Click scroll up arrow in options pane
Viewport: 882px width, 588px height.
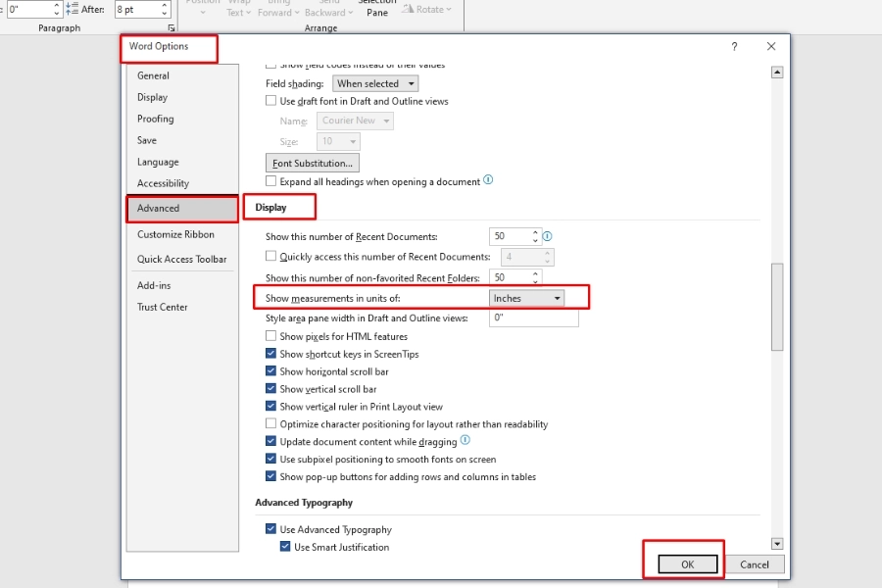[777, 73]
